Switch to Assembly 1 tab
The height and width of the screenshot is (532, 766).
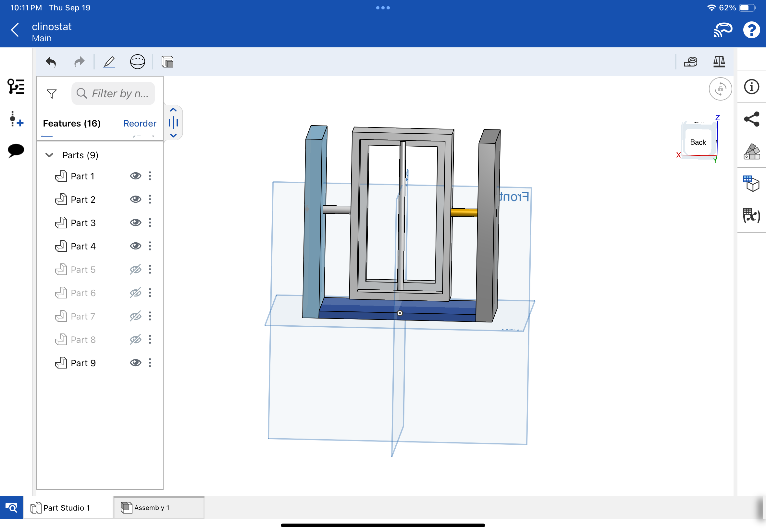coord(159,508)
